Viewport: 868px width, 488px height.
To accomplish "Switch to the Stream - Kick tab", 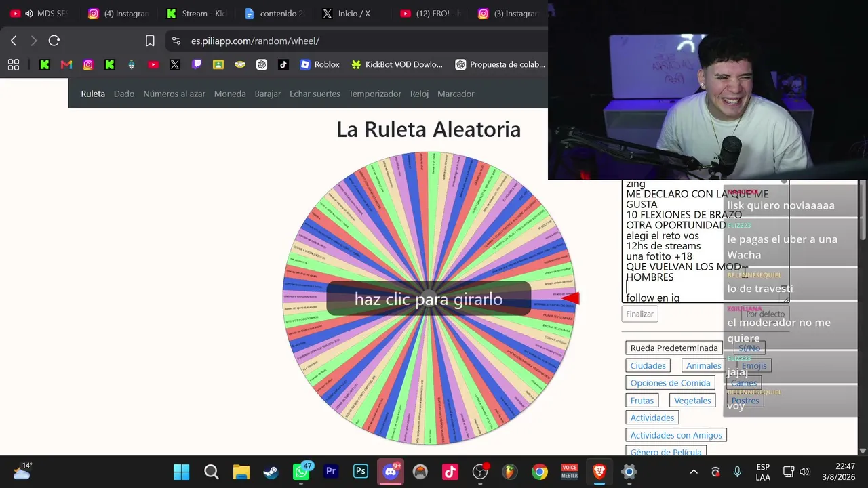I will [196, 14].
